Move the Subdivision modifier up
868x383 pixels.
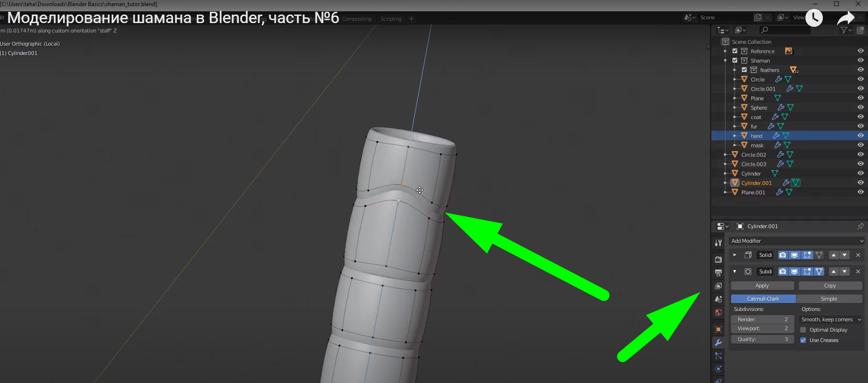click(x=834, y=271)
